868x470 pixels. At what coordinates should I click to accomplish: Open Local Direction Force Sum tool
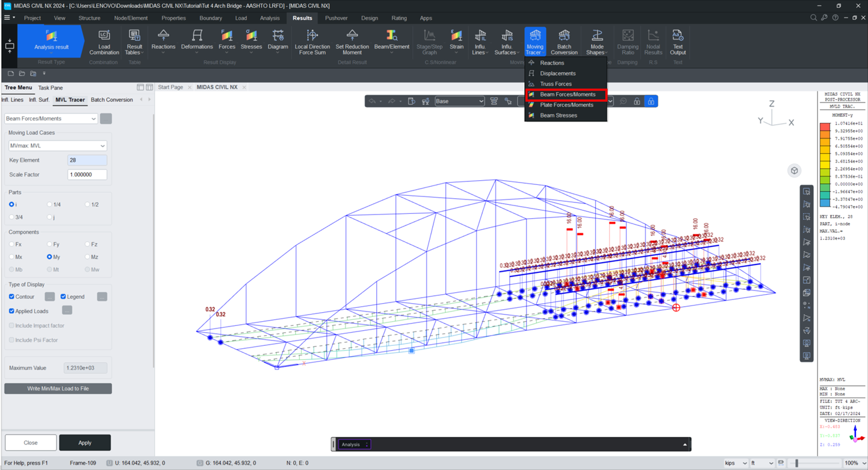pos(312,42)
